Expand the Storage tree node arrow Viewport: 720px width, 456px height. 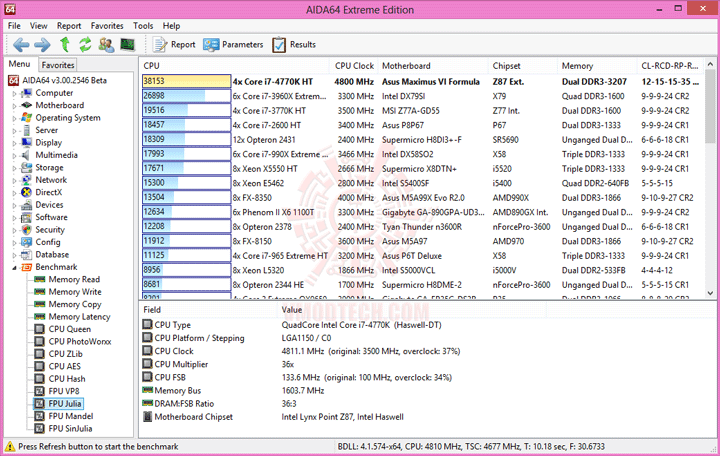(14, 168)
